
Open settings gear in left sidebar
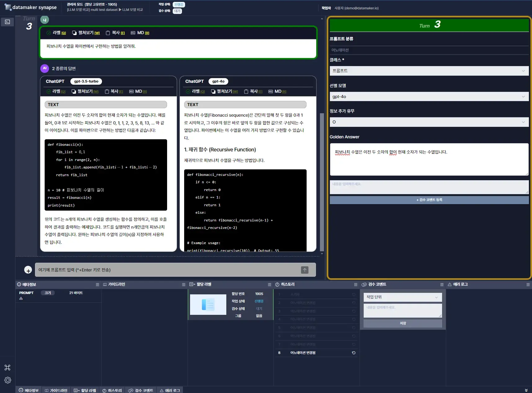click(x=7, y=380)
